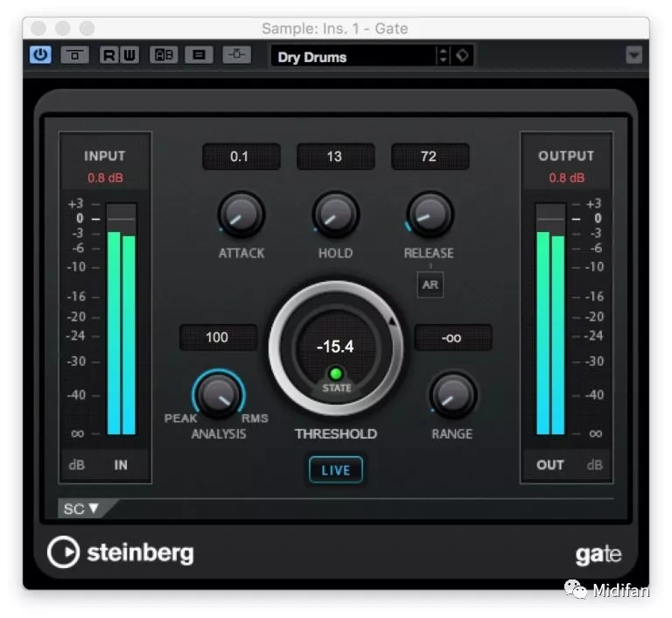This screenshot has width=672, height=618.
Task: Click the Threshold dial showing -15.4
Action: tap(335, 347)
